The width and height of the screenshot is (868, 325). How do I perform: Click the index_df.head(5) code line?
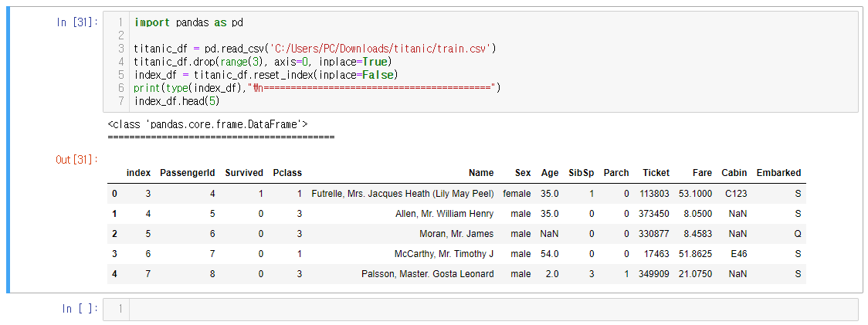[x=178, y=101]
